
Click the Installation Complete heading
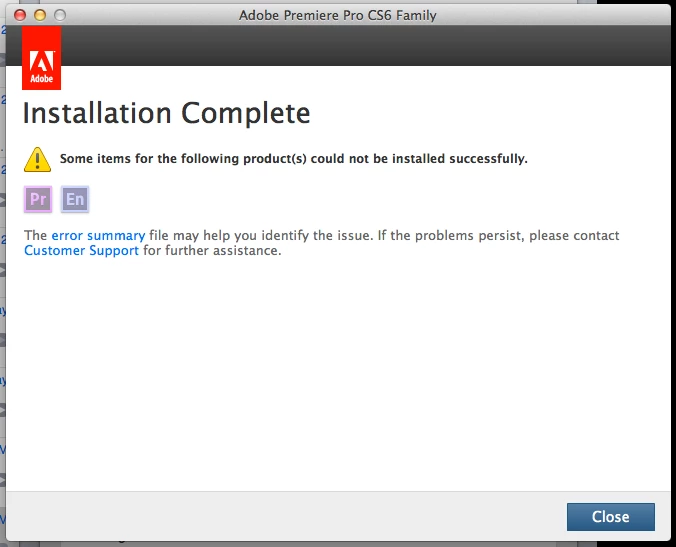[166, 113]
